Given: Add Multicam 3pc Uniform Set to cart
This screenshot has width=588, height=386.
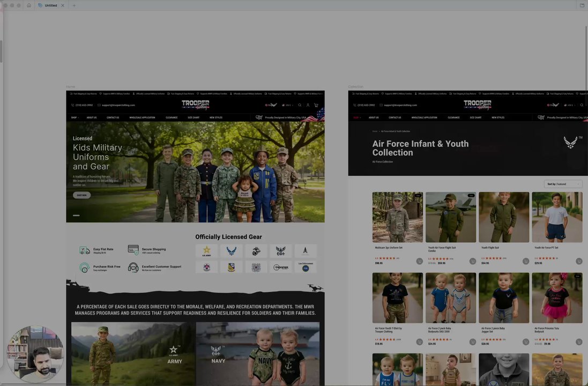Looking at the screenshot, I should coord(419,261).
